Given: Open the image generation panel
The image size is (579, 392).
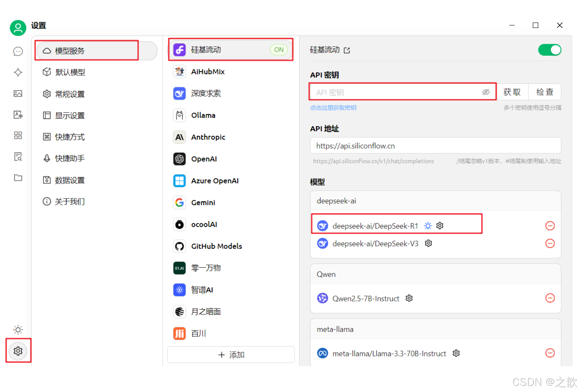Looking at the screenshot, I should click(x=18, y=94).
